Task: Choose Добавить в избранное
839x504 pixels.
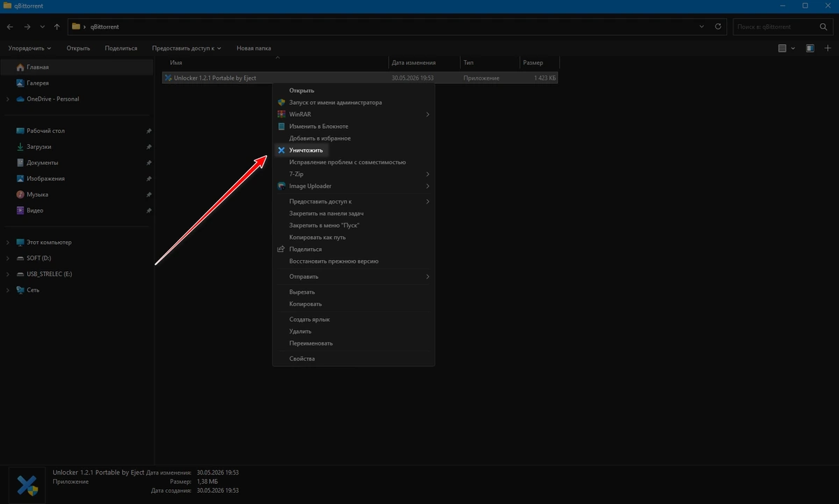Action: 353,138
